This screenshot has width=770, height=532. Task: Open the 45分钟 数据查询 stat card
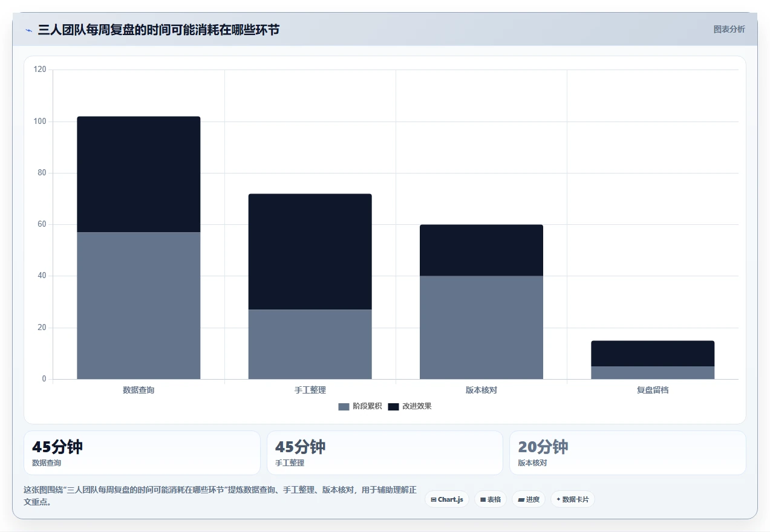(142, 453)
